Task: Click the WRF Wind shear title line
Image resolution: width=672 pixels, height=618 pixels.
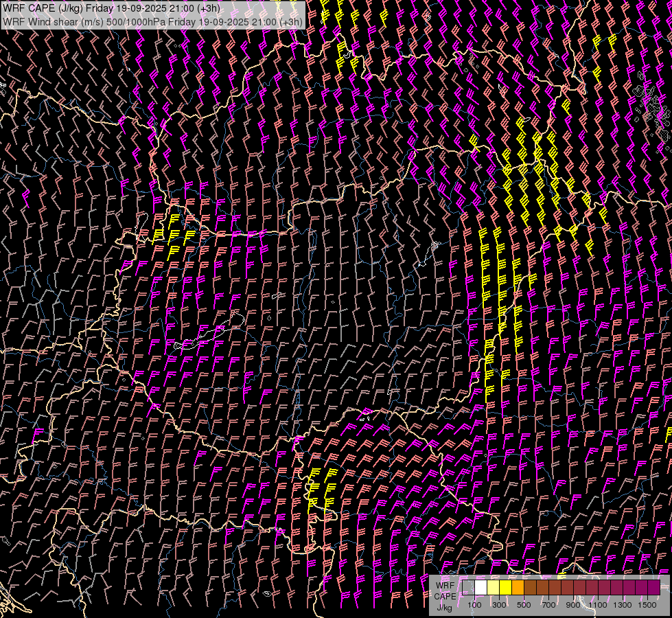Action: 152,21
